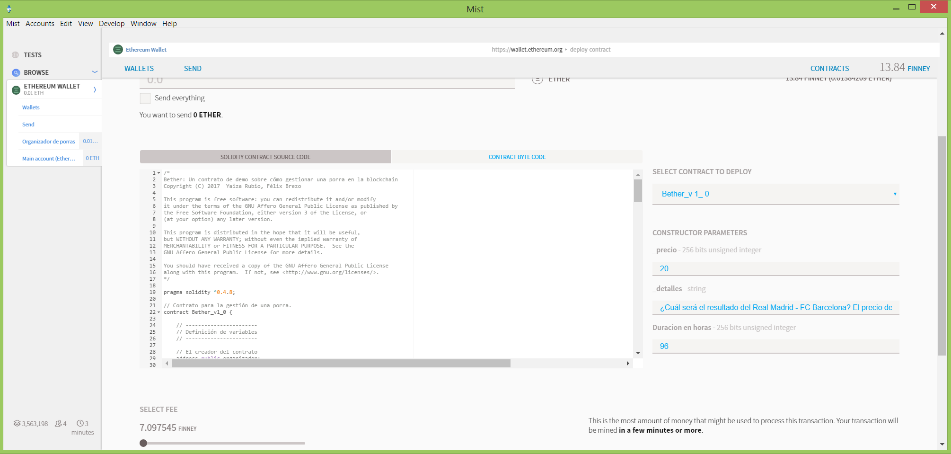This screenshot has height=454, width=951.
Task: Switch to Solidity Contract Source Code tab
Action: pos(265,156)
